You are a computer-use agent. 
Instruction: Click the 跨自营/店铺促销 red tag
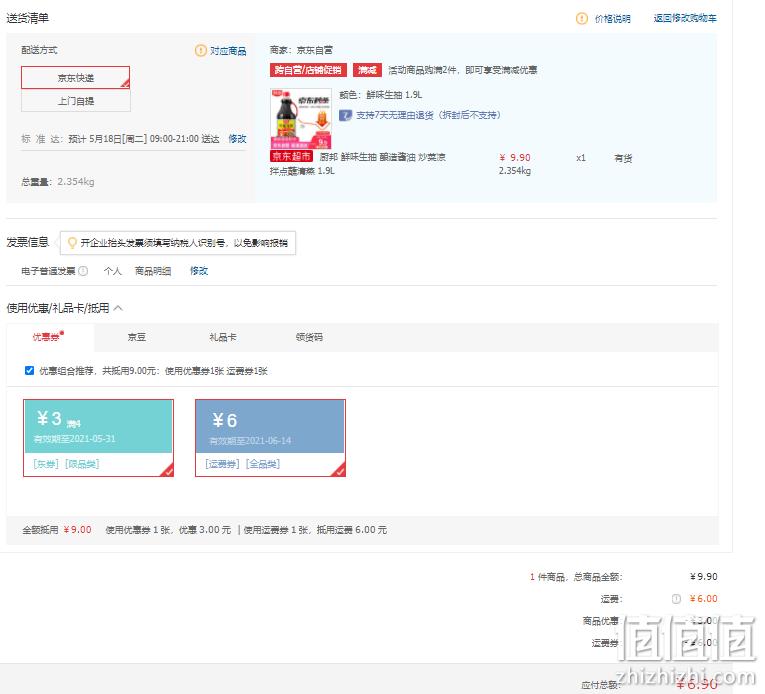click(x=308, y=70)
